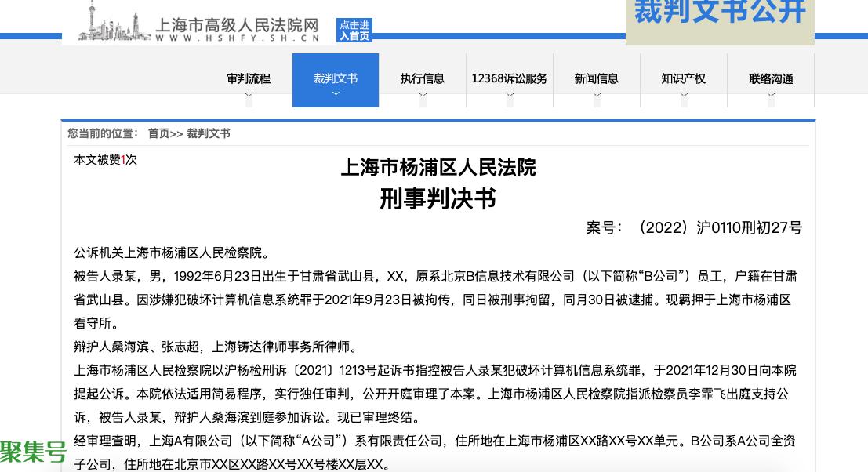Select the 裁判文书 tab
The height and width of the screenshot is (472, 868).
336,78
